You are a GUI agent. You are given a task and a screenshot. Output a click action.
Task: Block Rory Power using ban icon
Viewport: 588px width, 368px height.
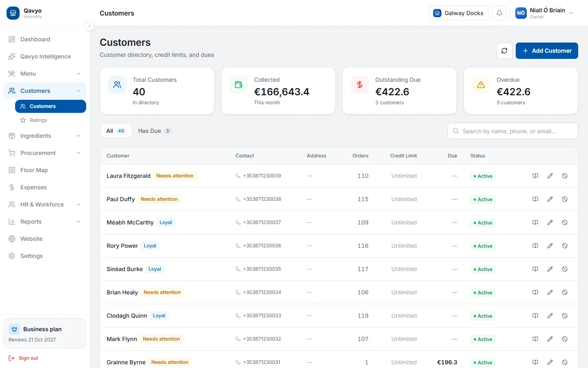click(x=565, y=246)
